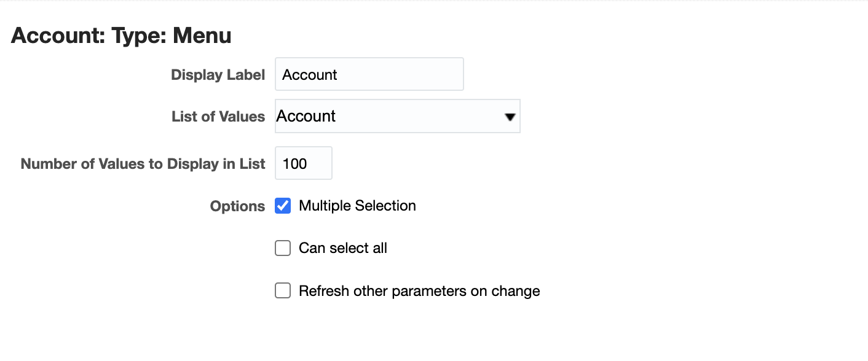Expand the Account list of values selector
Image resolution: width=868 pixels, height=361 pixels.
[x=397, y=116]
